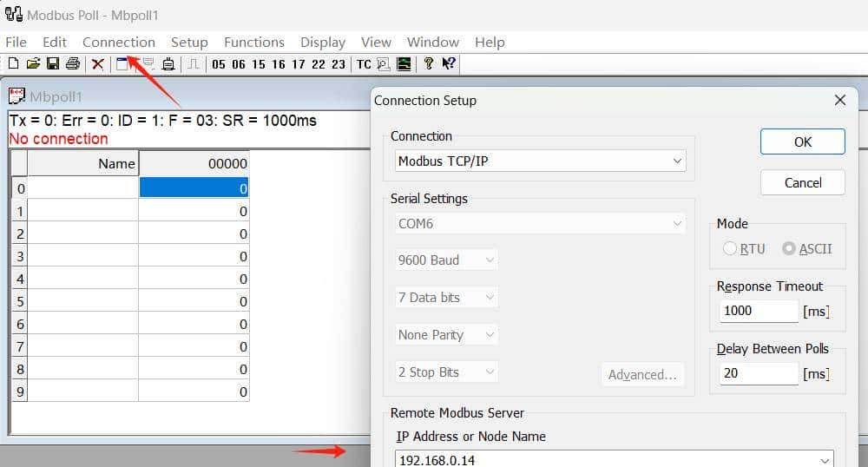
Task: Click OK in Connection Setup
Action: pos(803,141)
